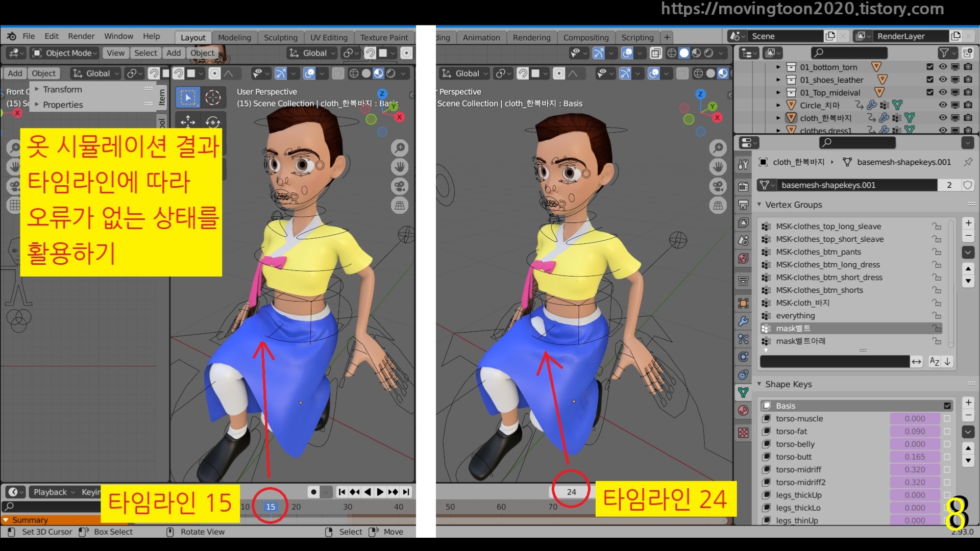The height and width of the screenshot is (551, 980).
Task: Open World properties tab
Action: tap(743, 258)
